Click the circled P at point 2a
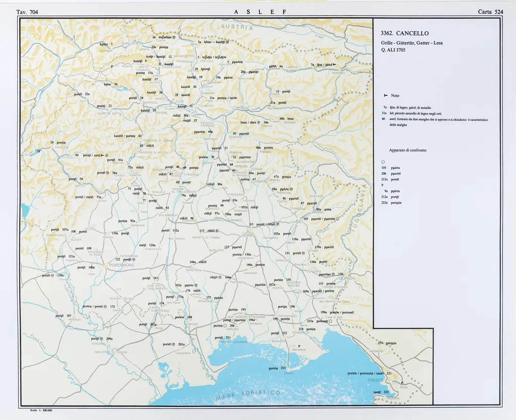This screenshot has height=420, width=516. click(x=174, y=37)
